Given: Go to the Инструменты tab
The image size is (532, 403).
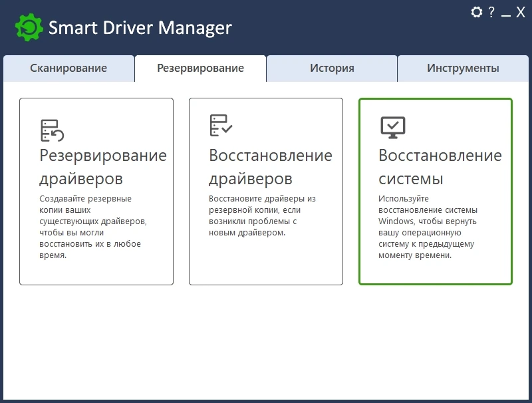Looking at the screenshot, I should 463,68.
